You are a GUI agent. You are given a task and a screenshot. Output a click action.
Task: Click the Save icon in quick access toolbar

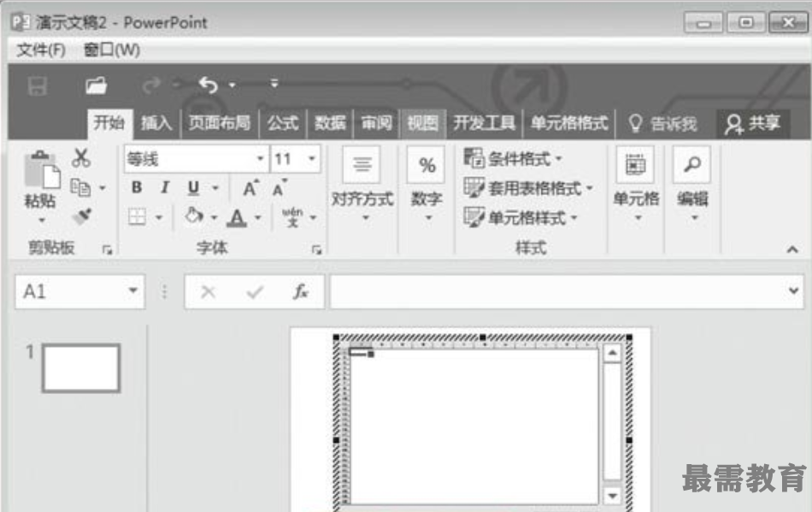(x=38, y=85)
